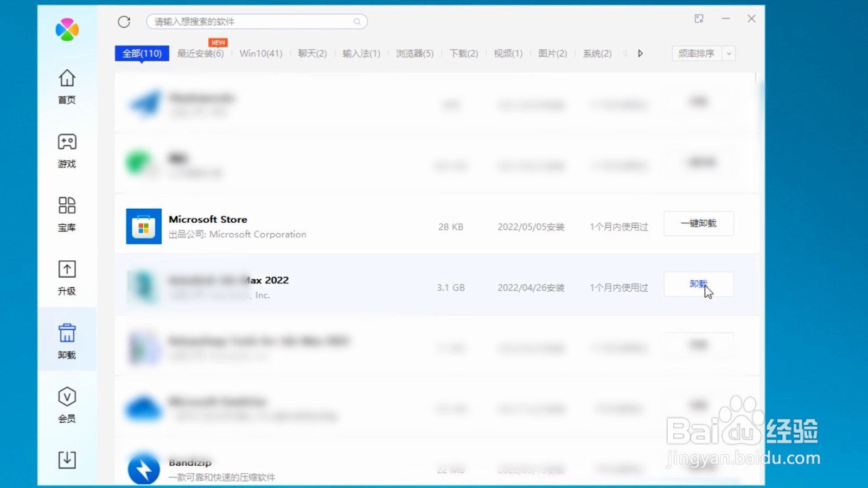Open the 频率排序 sort dropdown
Viewport: 868px width, 488px height.
(x=704, y=53)
